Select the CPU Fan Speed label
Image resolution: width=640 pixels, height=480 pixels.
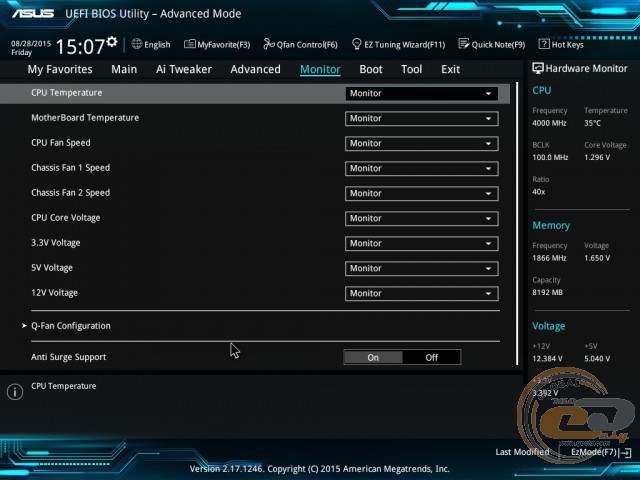pyautogui.click(x=61, y=143)
